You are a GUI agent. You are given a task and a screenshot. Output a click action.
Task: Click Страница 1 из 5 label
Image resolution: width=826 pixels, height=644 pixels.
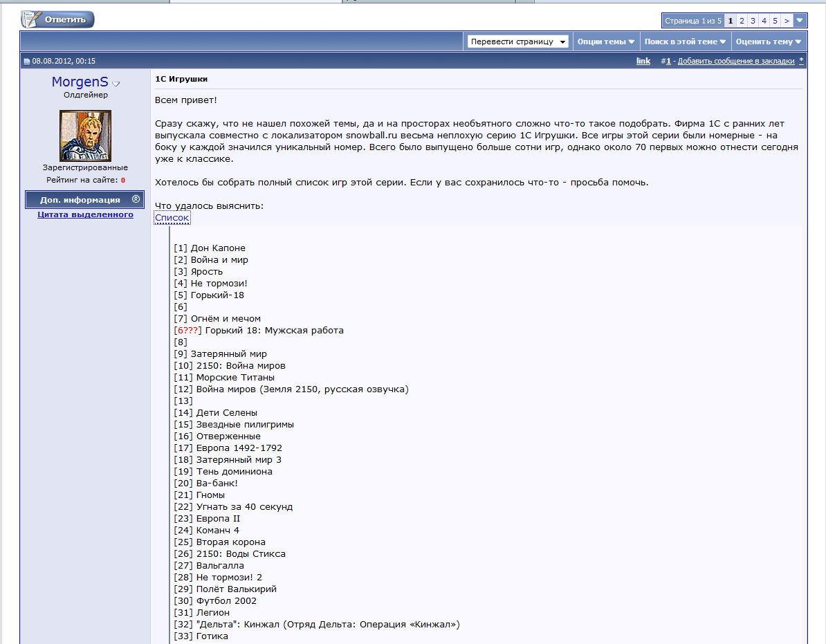[692, 21]
